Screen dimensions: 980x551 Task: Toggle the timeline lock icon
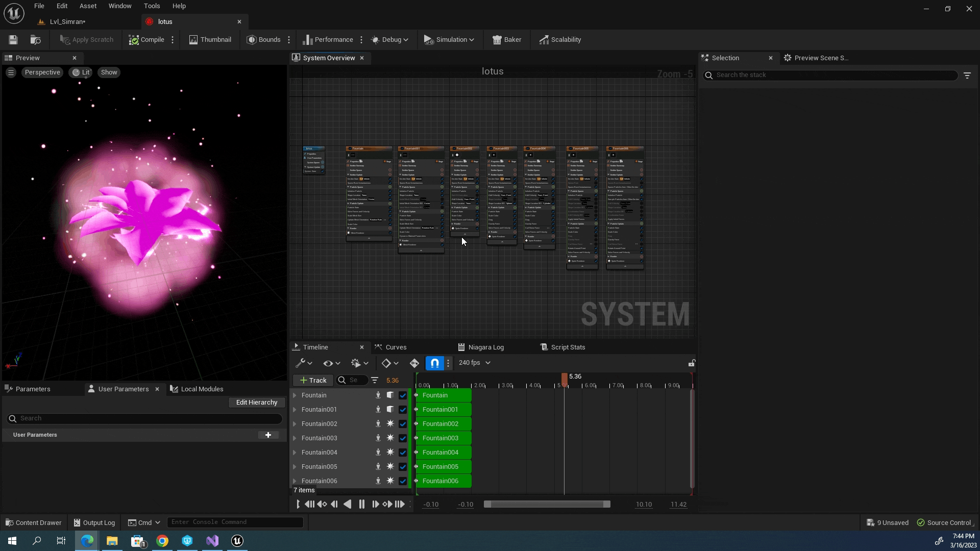[x=691, y=363]
